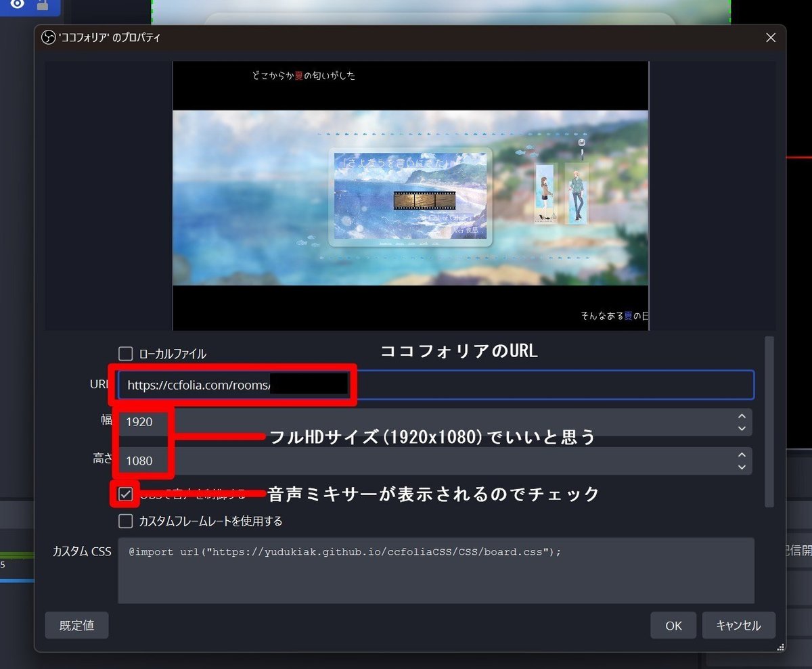Screen dimensions: 812x669
Task: Toggle the eye visibility icon for the source
Action: coord(16,5)
